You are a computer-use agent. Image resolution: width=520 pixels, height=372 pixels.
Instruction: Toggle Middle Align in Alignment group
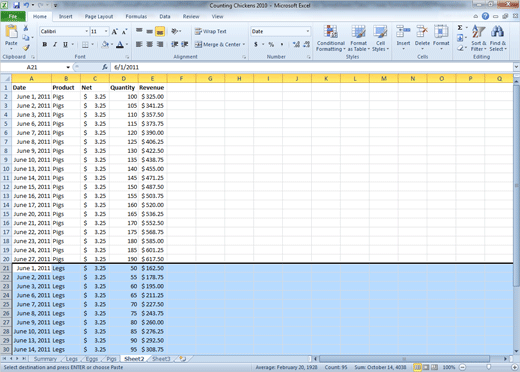(150, 31)
